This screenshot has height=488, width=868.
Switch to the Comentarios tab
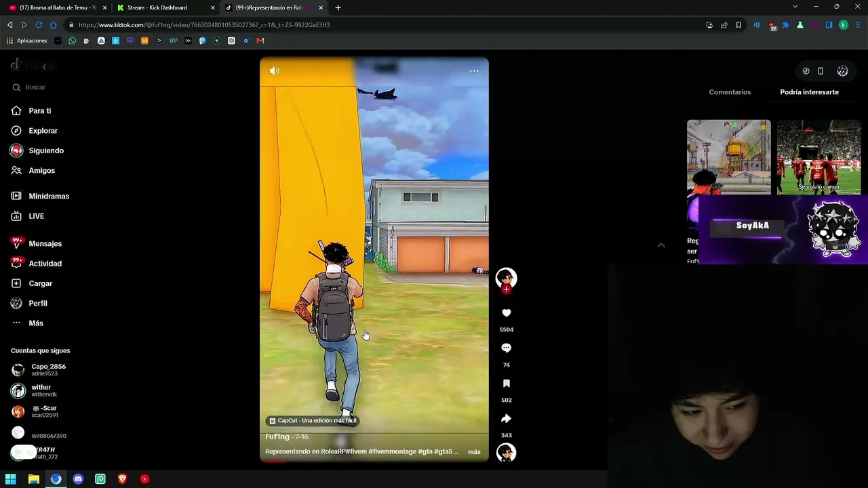(730, 92)
